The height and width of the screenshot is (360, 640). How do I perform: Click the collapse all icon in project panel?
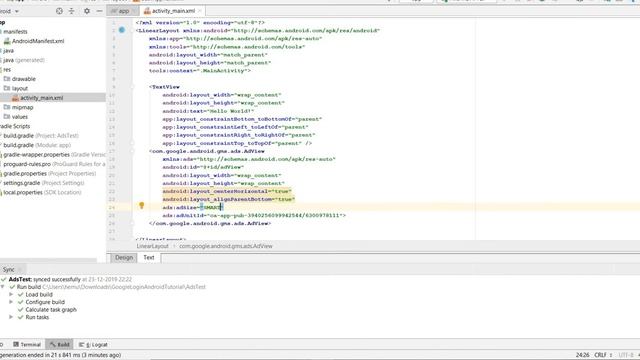tap(71, 11)
